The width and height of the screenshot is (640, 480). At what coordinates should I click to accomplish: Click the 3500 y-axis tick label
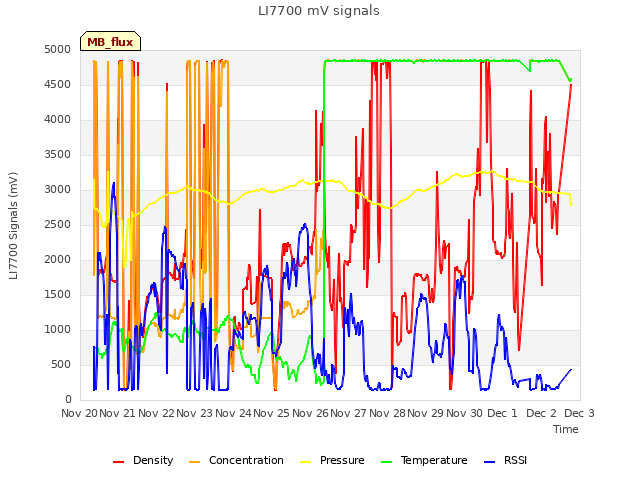[x=58, y=154]
